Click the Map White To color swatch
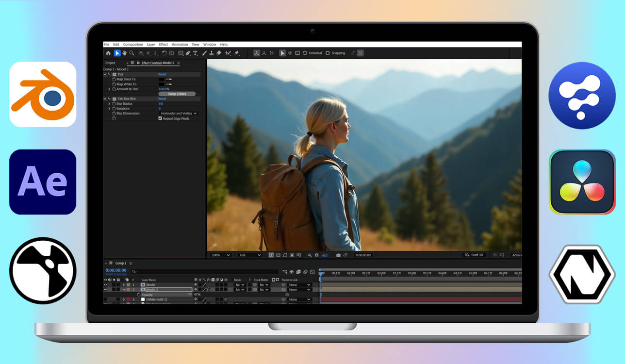 point(162,84)
